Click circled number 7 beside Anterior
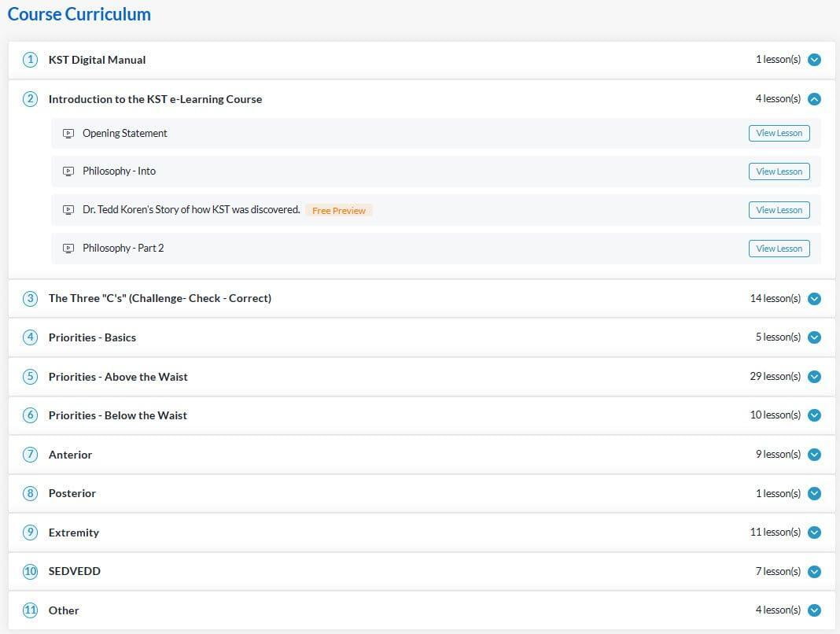 [30, 455]
